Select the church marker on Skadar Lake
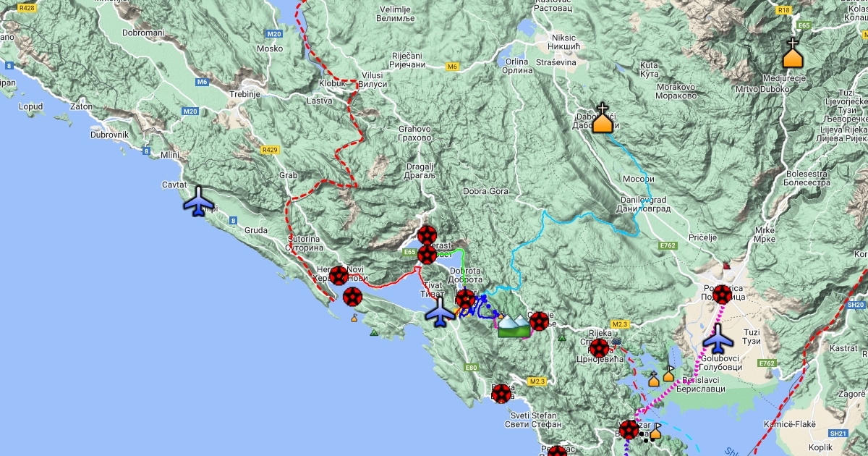Screen dimensions: 868x456 [654, 378]
